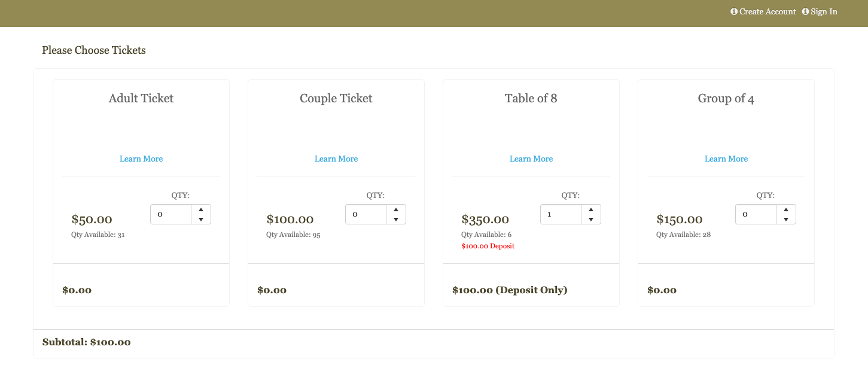Screen dimensions: 868x383
Task: Increase Adult Ticket quantity with up arrow
Action: pos(201,210)
